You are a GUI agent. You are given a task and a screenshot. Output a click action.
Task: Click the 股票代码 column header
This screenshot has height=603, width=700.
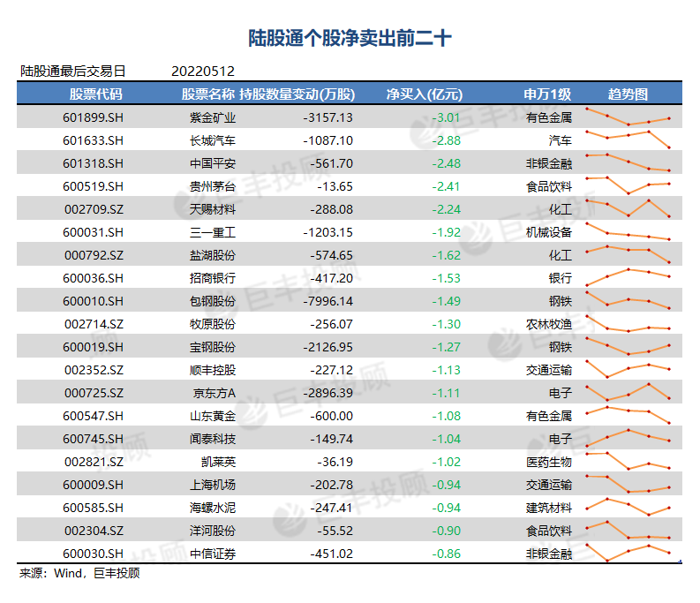coord(95,94)
